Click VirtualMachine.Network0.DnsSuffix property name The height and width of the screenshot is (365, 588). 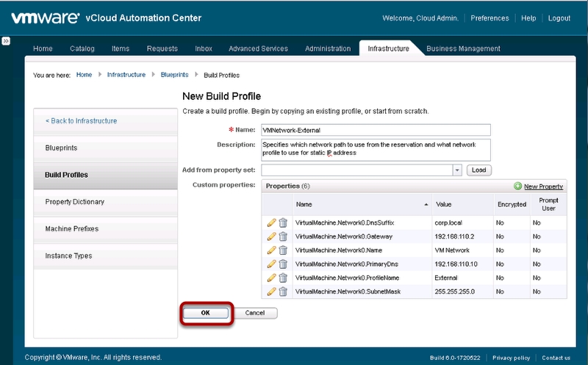coord(345,223)
